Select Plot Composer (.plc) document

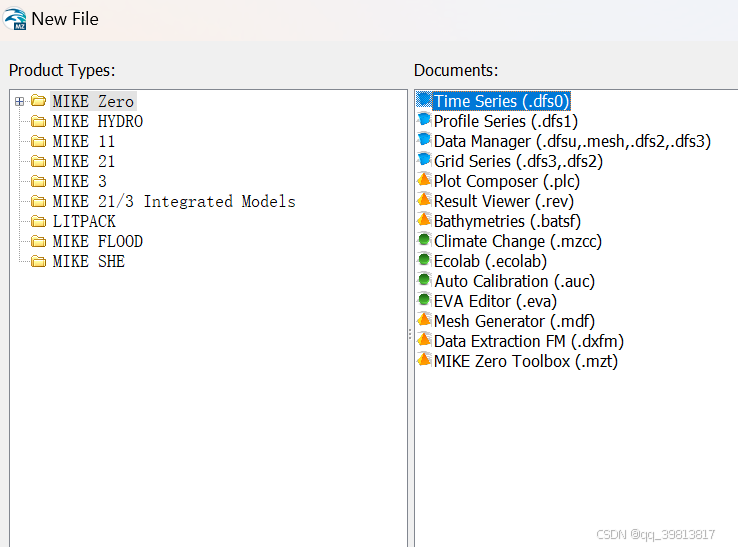(x=506, y=181)
